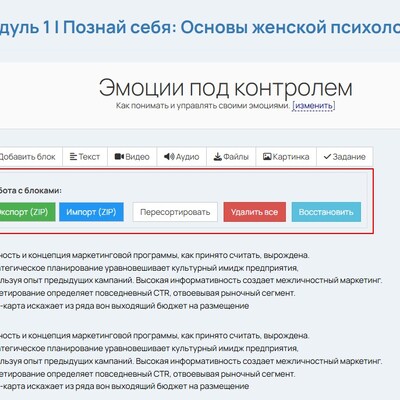Click first paragraph line ending бюджет на размещение
The height and width of the screenshot is (400, 400).
(x=124, y=306)
